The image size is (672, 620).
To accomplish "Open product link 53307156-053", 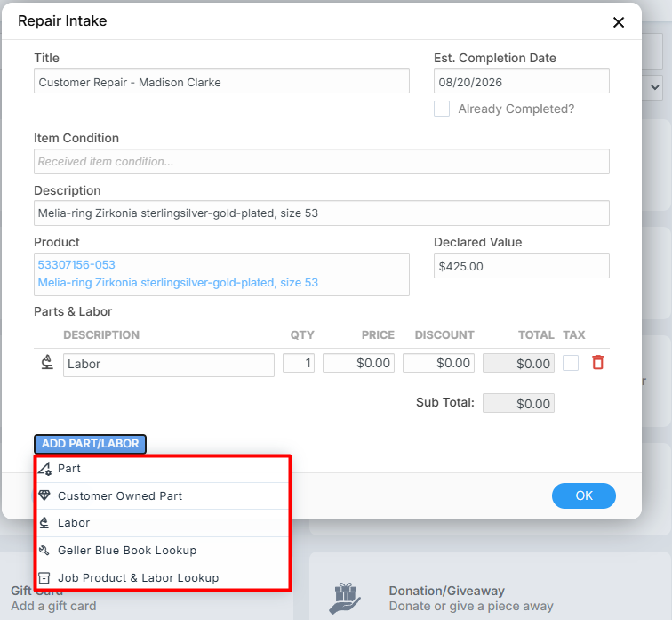I will tap(76, 264).
